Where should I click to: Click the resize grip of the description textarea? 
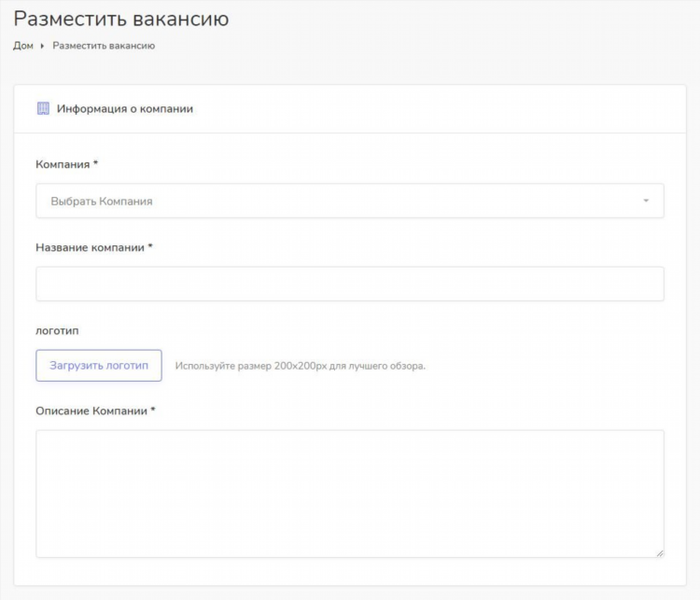point(659,553)
